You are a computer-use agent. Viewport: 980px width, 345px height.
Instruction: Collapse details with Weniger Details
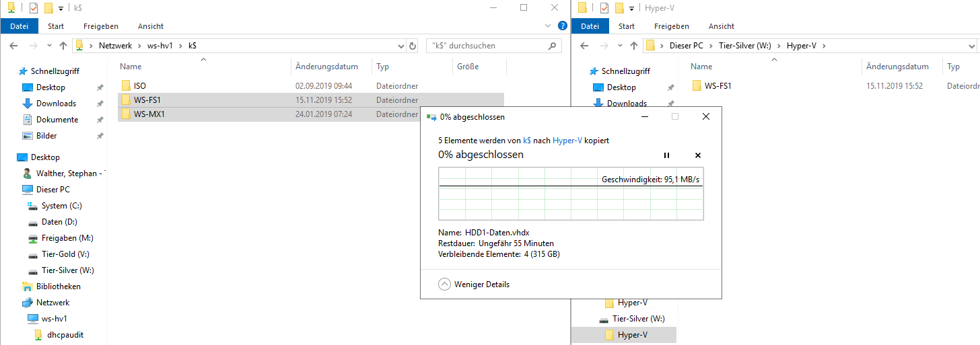point(474,284)
